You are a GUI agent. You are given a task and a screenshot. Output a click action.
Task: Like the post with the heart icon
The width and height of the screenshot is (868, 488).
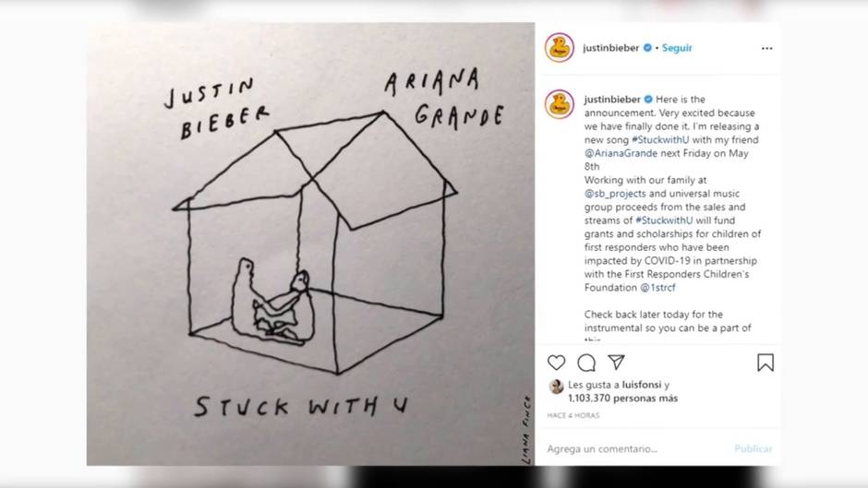(x=556, y=363)
